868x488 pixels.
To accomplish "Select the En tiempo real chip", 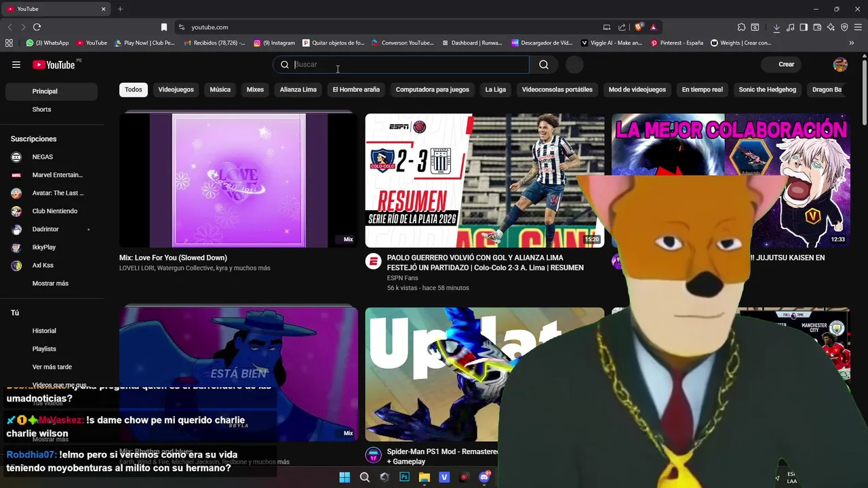I will coord(702,89).
